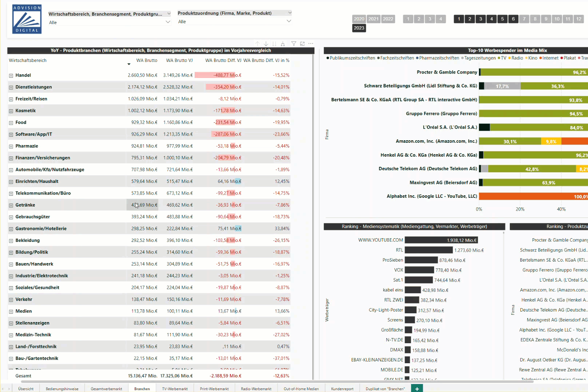Screen dimensions: 588x392
Task: Select Internet legend entry in Media Mix
Action: tap(549, 58)
